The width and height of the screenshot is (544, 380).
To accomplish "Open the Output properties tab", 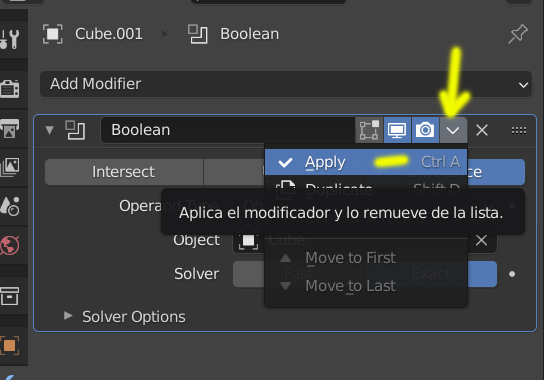I will [10, 128].
